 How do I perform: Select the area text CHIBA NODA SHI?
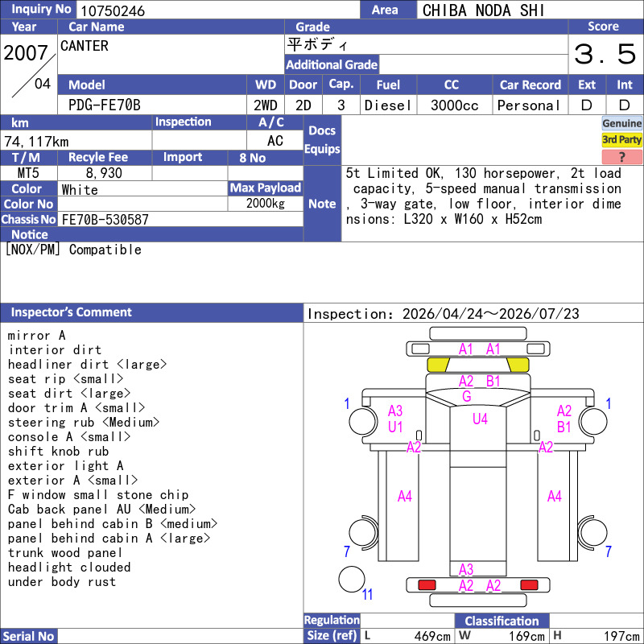point(483,10)
